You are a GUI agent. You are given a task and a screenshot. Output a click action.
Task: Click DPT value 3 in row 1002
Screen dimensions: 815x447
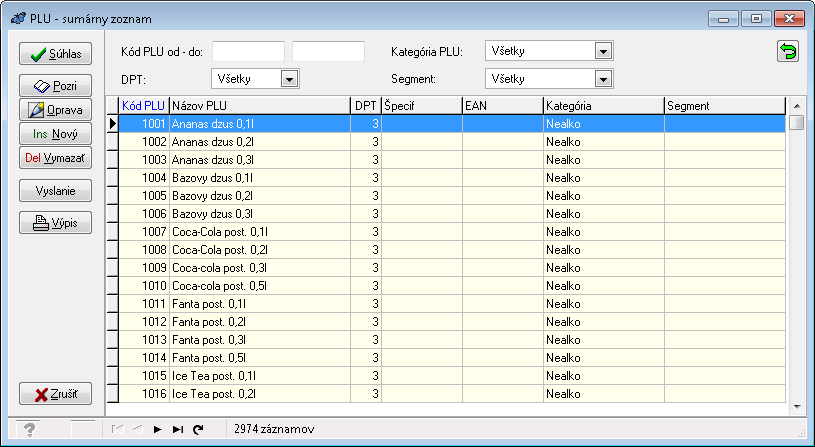click(366, 142)
